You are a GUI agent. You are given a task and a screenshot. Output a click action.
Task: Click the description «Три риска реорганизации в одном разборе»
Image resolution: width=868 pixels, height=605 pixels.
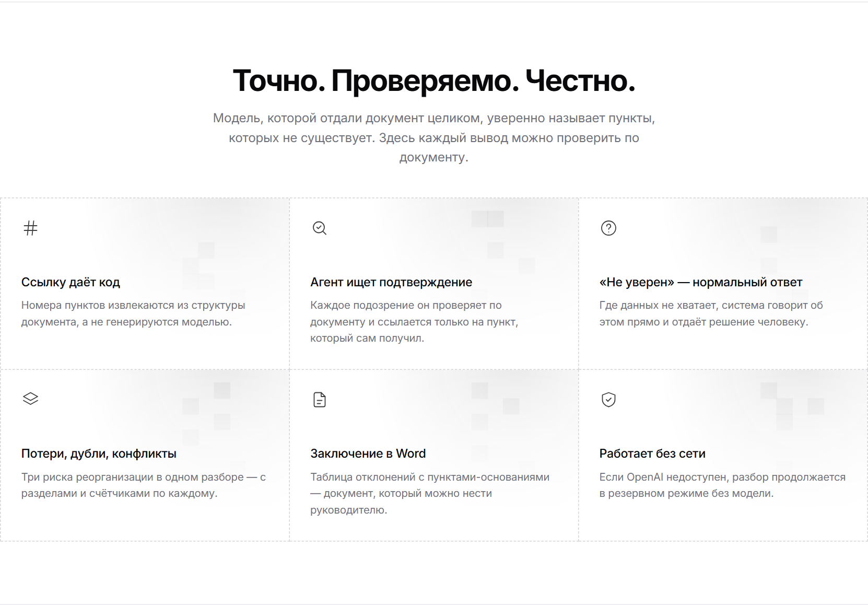coord(144,485)
